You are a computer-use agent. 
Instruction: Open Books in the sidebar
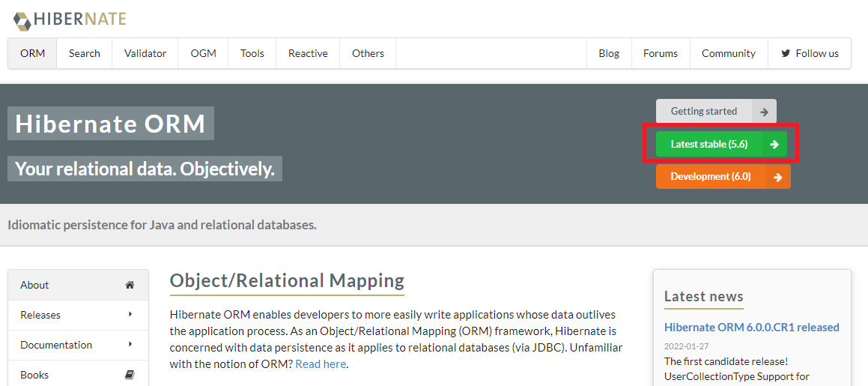[x=78, y=375]
